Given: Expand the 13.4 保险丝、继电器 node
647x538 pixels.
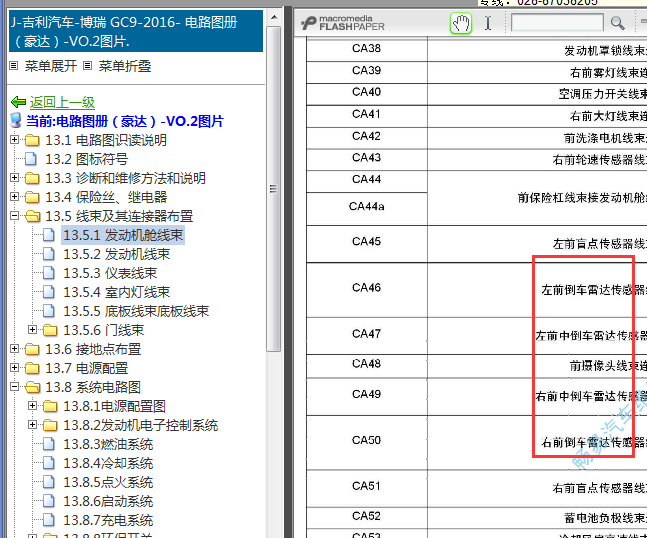Looking at the screenshot, I should coord(14,197).
